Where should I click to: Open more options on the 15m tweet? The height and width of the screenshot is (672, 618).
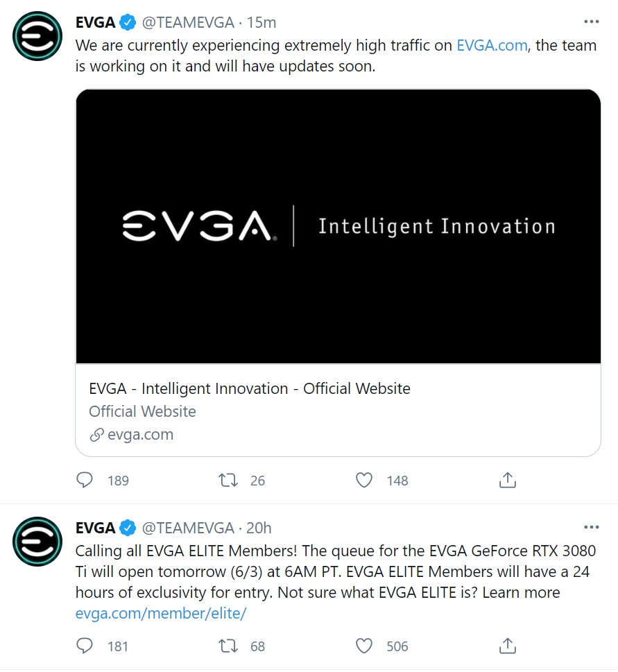click(x=591, y=22)
